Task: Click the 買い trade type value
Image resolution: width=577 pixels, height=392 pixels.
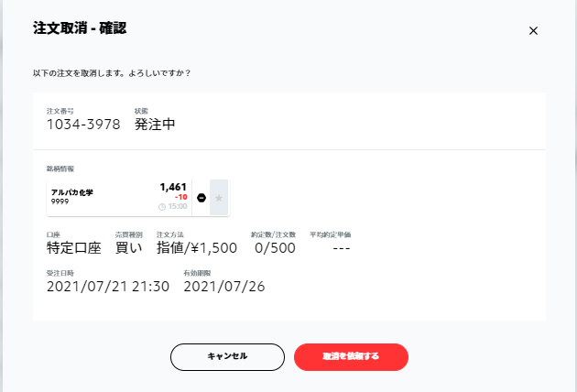Action: [x=128, y=247]
